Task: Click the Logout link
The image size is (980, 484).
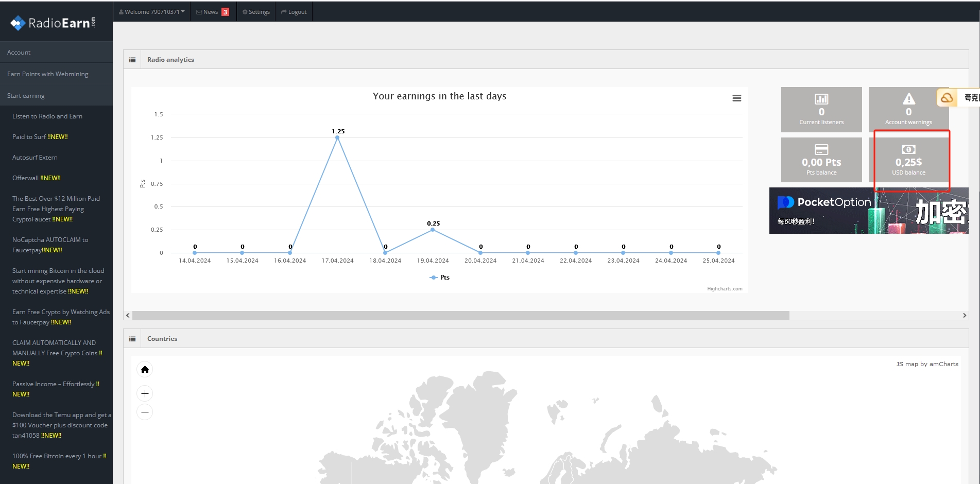Action: [x=294, y=12]
